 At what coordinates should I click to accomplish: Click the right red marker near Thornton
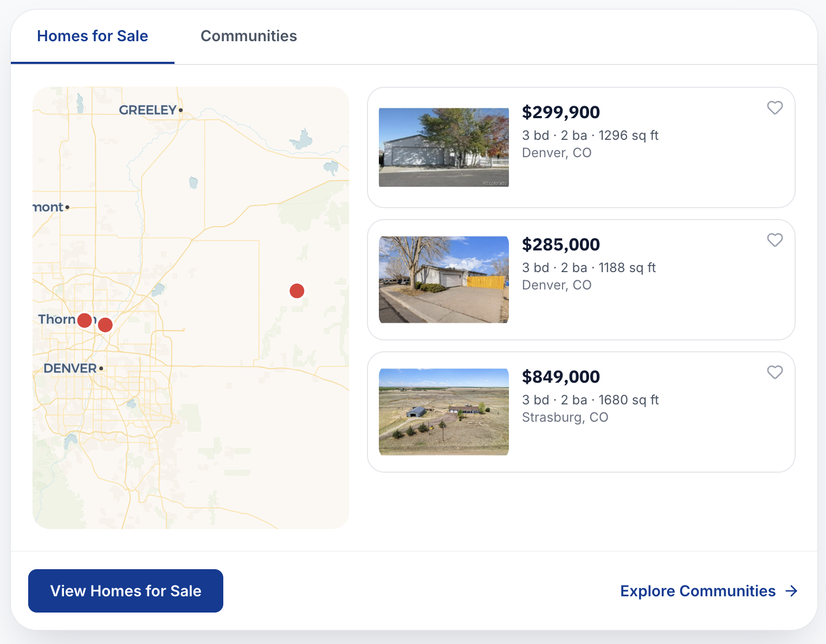point(105,325)
